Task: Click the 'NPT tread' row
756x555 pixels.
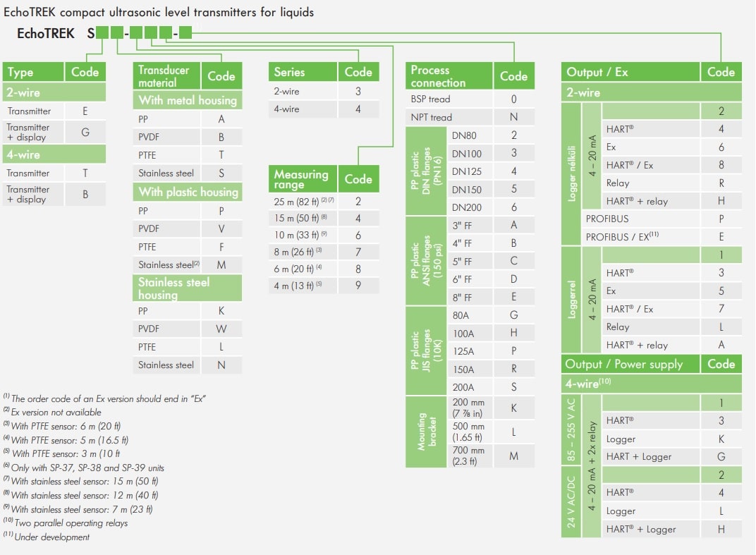Action: pos(470,117)
